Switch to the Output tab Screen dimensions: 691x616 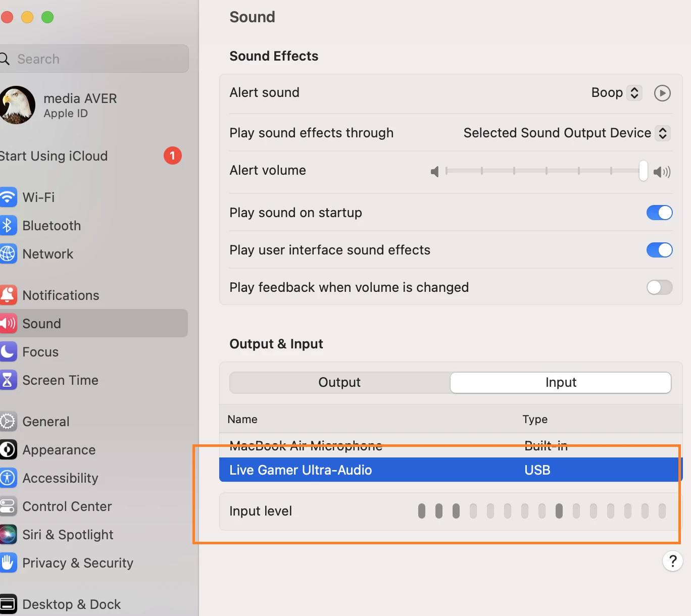tap(339, 382)
